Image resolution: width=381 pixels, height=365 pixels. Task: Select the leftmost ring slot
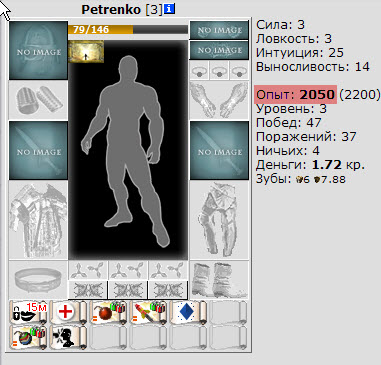click(x=199, y=70)
